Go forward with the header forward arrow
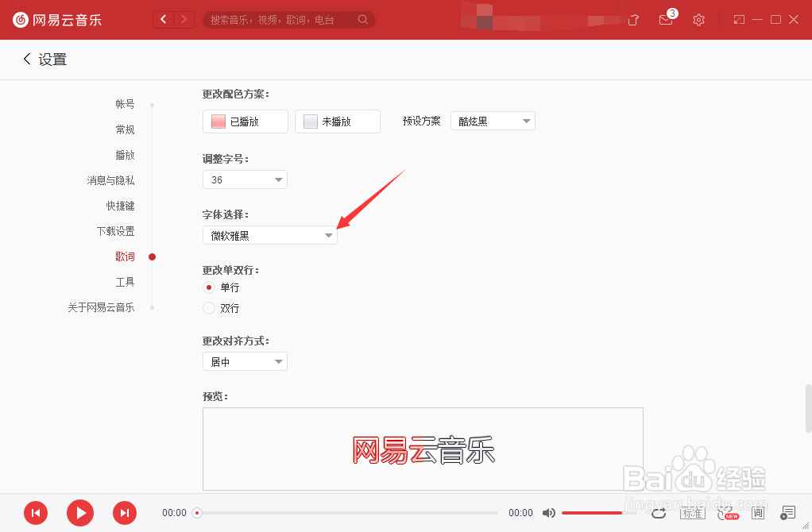 pyautogui.click(x=184, y=20)
